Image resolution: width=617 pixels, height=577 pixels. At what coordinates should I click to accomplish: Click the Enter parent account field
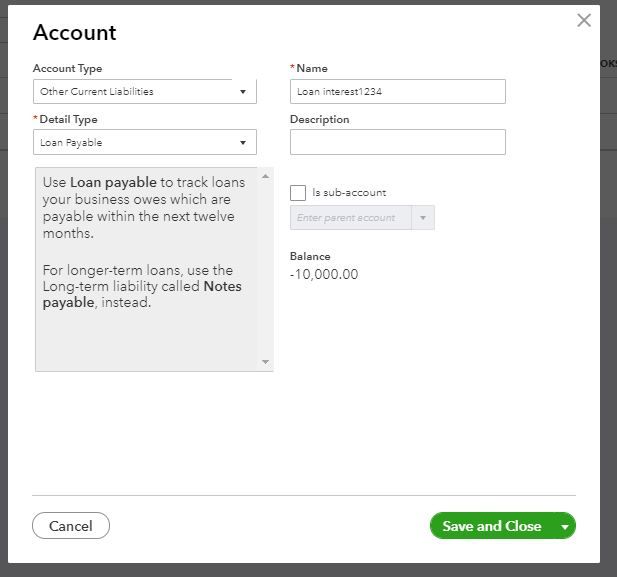(x=350, y=218)
